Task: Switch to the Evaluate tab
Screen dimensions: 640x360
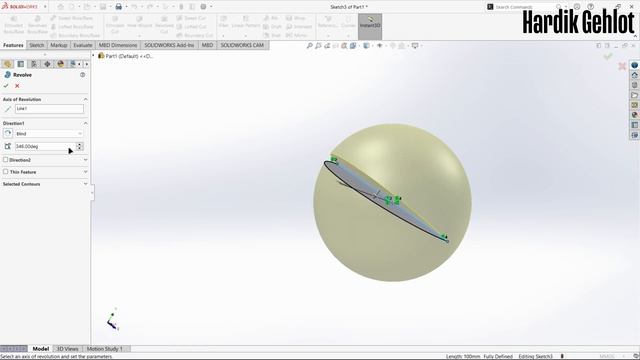Action: [x=82, y=45]
